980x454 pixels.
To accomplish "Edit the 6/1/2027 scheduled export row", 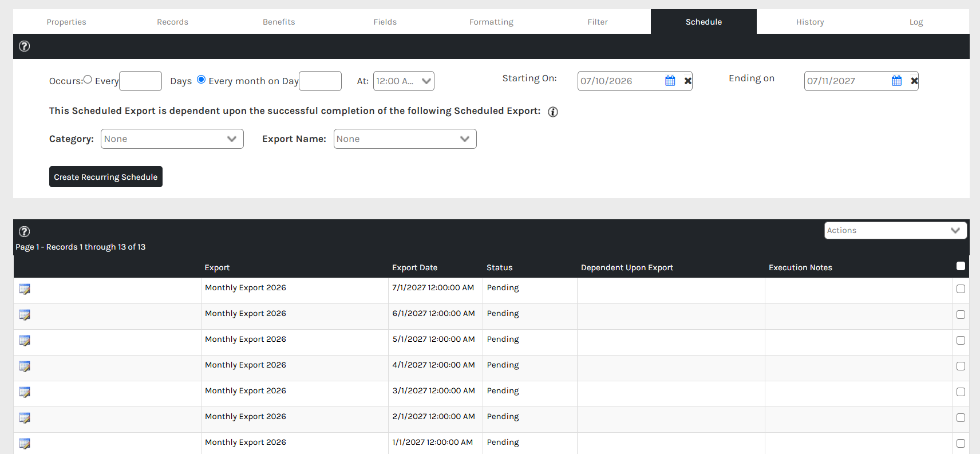I will point(25,315).
